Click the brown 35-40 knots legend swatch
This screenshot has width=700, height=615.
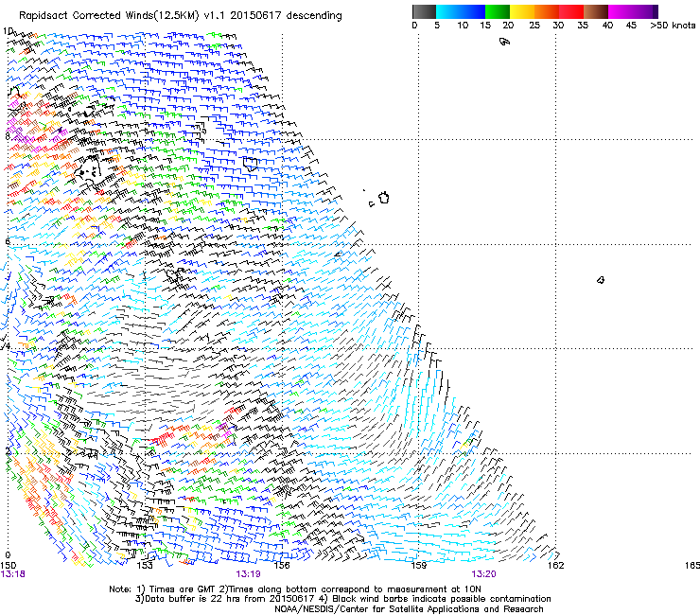click(596, 11)
